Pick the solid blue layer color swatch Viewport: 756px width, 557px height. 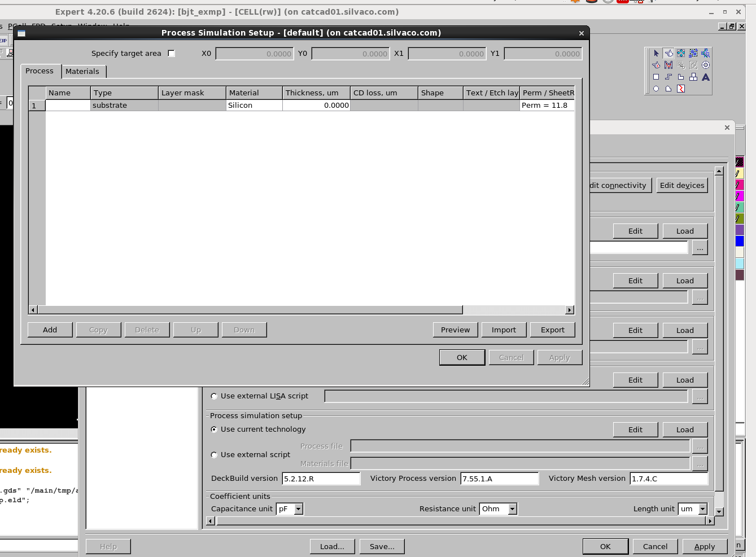pos(740,241)
